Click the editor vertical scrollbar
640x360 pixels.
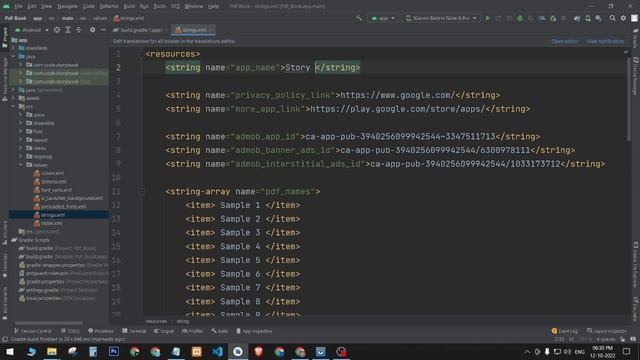point(629,100)
